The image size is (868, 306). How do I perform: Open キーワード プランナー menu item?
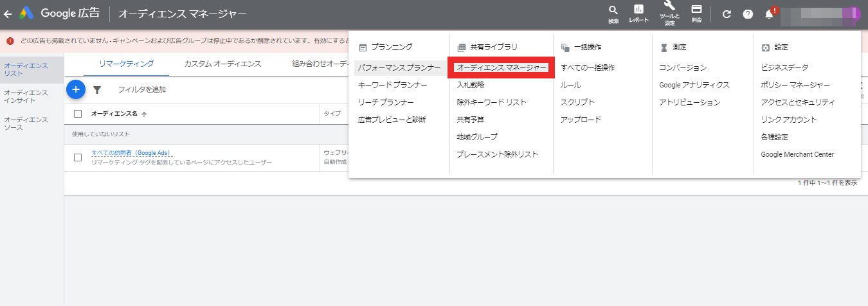392,85
